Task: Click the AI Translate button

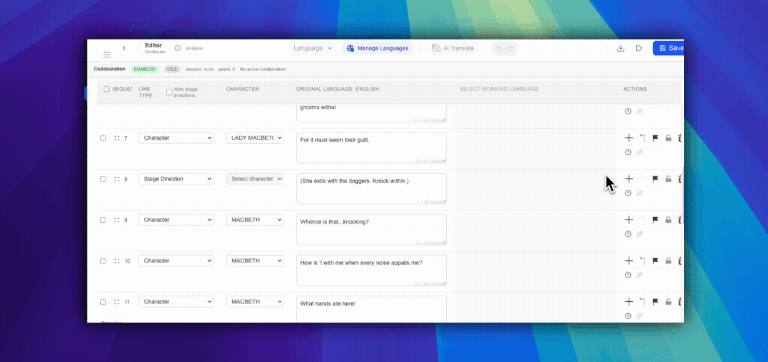Action: pyautogui.click(x=453, y=48)
